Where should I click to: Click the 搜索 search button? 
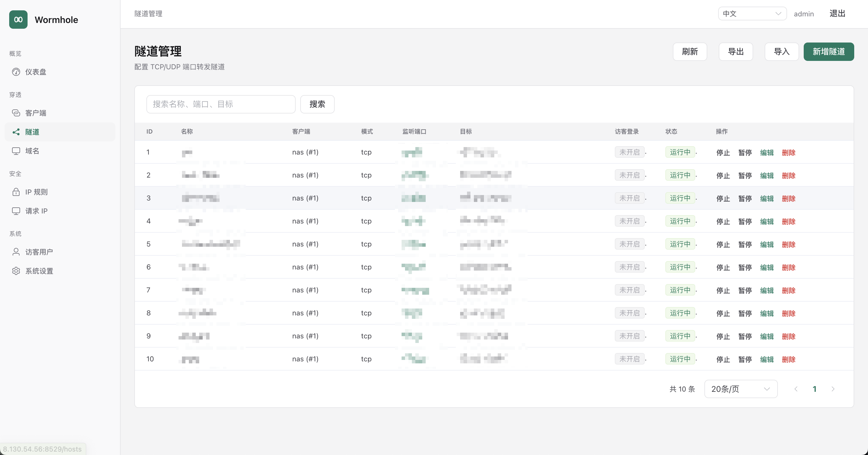(x=317, y=104)
